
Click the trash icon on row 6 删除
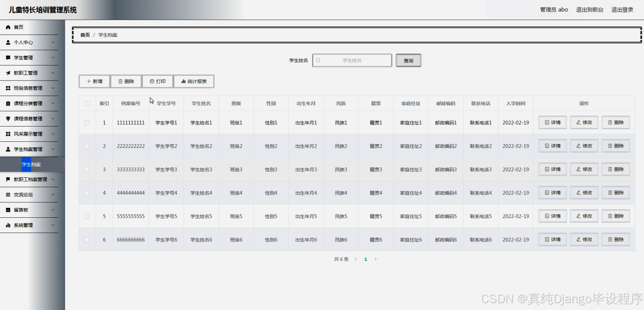pyautogui.click(x=610, y=239)
